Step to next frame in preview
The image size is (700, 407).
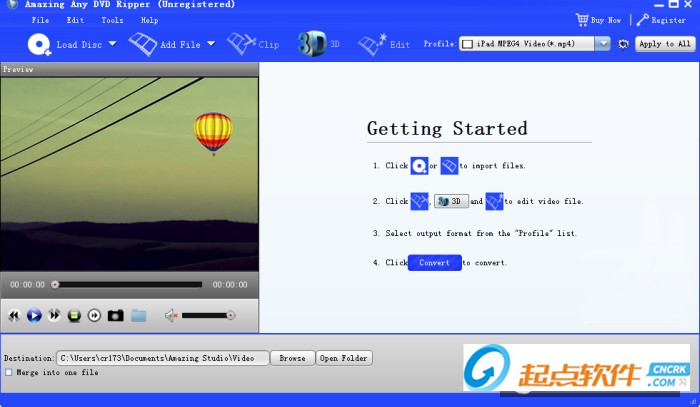(x=94, y=316)
